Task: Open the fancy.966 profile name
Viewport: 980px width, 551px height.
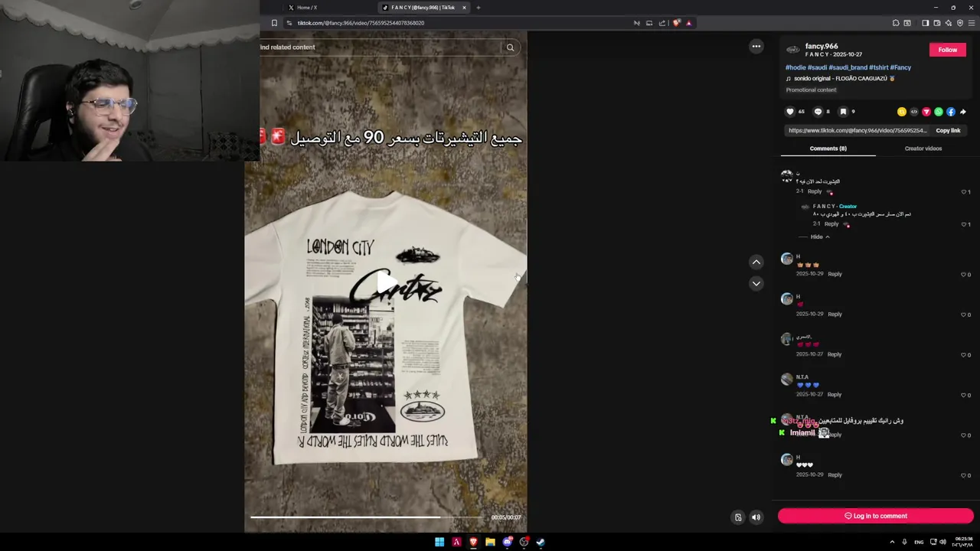Action: tap(822, 47)
